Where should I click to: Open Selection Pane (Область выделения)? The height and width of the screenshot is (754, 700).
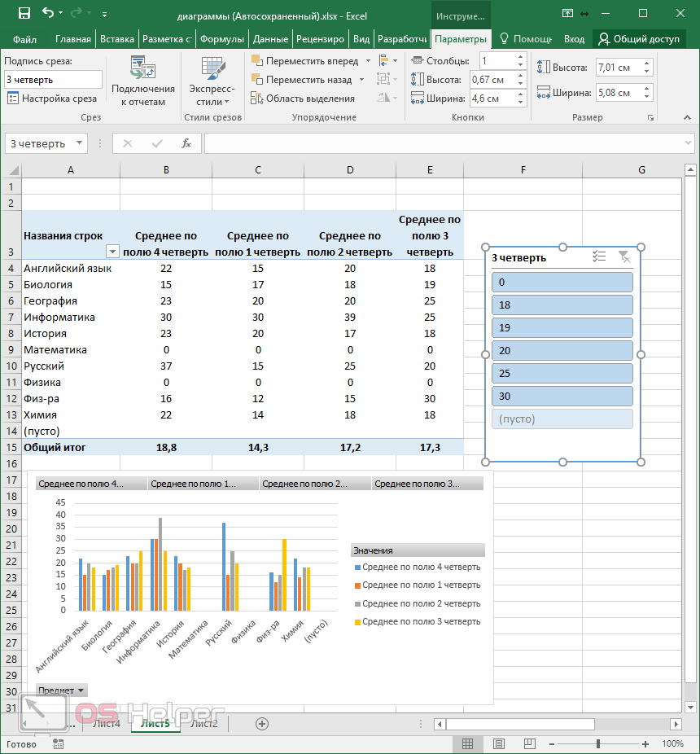(303, 99)
